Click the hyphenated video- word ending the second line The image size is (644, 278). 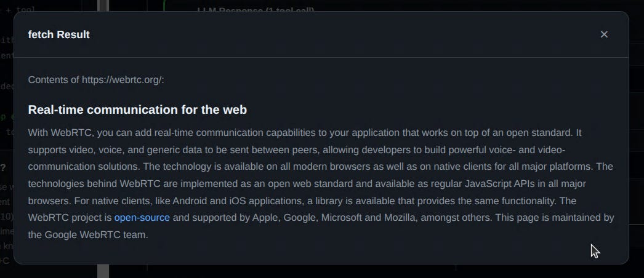(551, 150)
